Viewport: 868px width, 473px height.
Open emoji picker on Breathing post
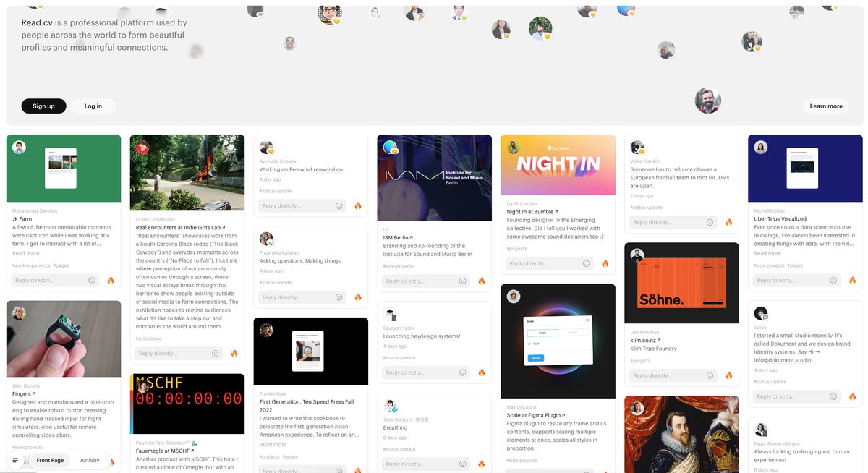click(463, 464)
